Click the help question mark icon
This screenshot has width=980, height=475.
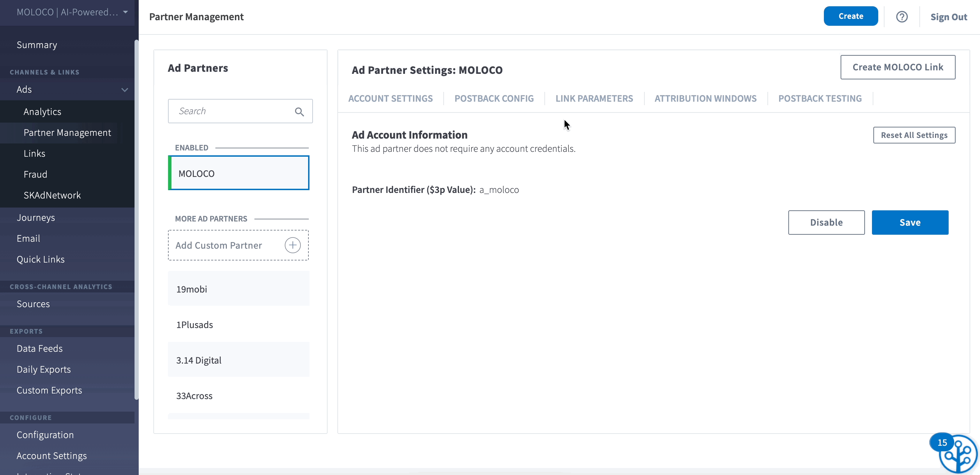click(x=902, y=17)
